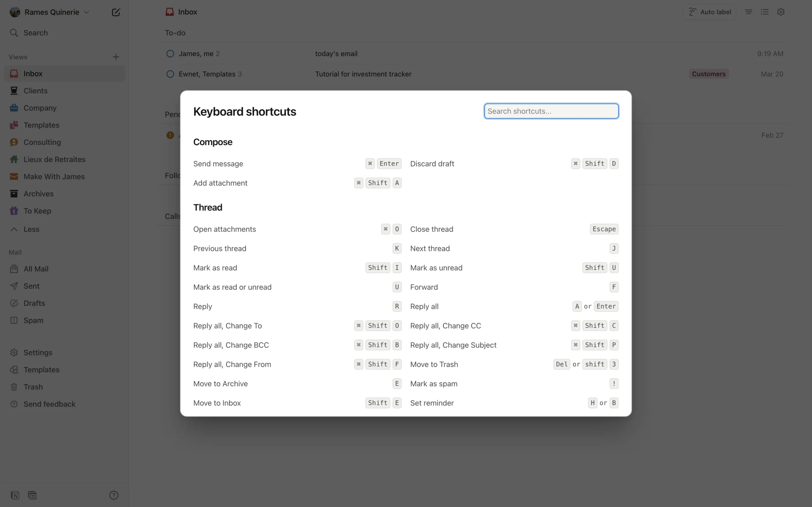Click the filter lines icon in header

pyautogui.click(x=748, y=12)
